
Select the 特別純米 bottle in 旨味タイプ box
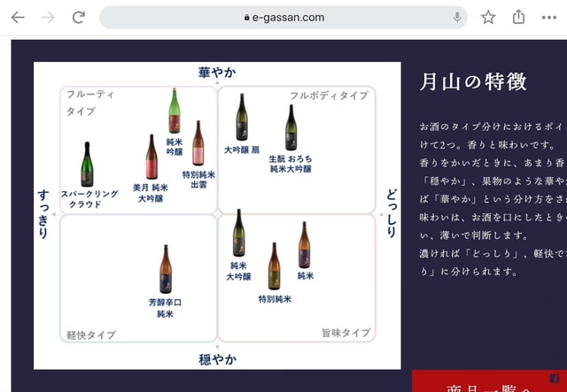click(274, 266)
